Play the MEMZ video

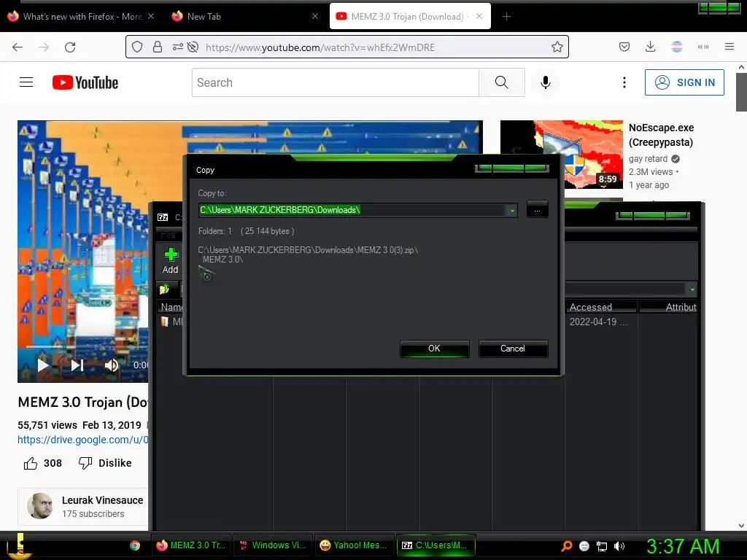pyautogui.click(x=43, y=365)
